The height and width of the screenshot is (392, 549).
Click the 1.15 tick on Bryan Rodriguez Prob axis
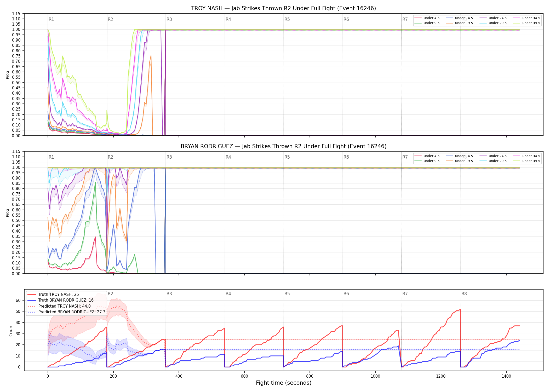pyautogui.click(x=16, y=152)
